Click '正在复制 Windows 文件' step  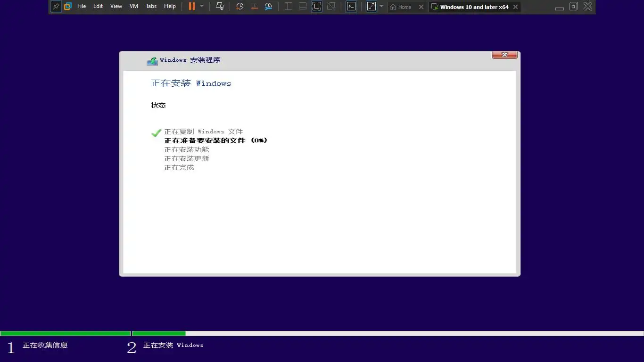(204, 132)
